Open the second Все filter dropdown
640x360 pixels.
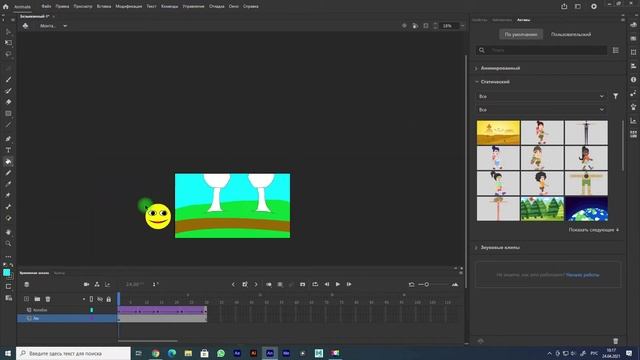[541, 110]
